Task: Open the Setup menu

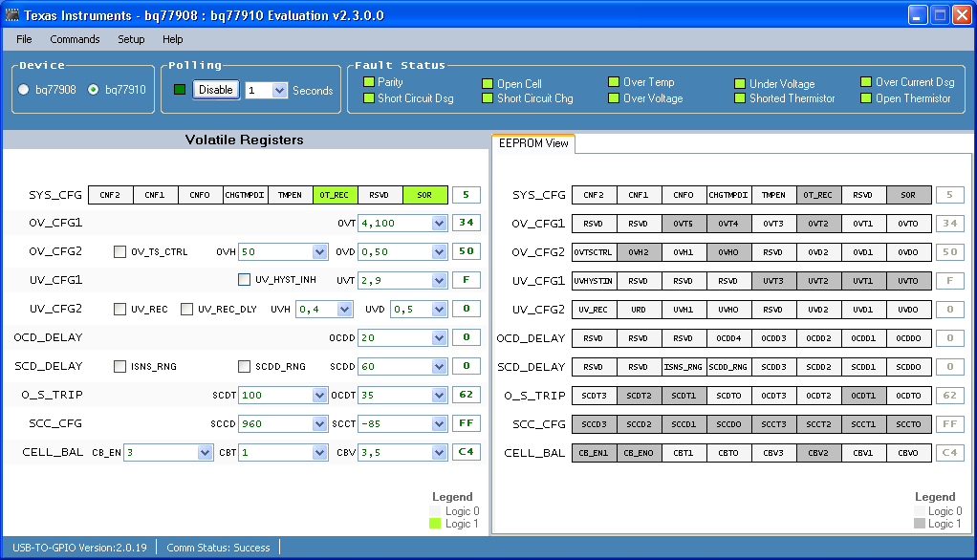Action: click(x=132, y=39)
